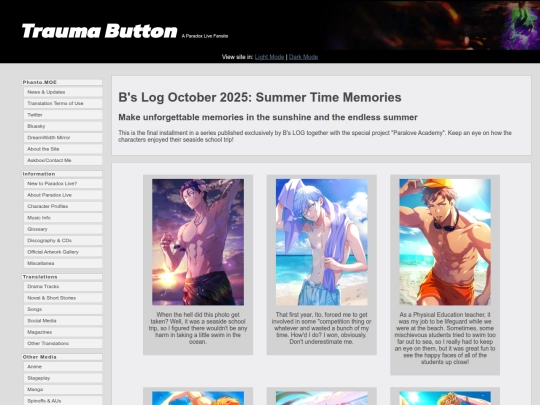Open About Paradox Live page
Screen dimensions: 540x405
(63, 195)
